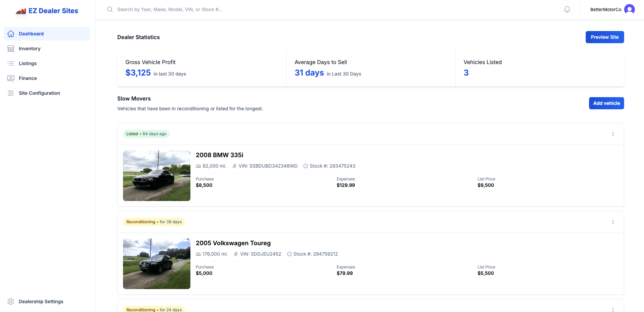The image size is (644, 312).
Task: Click the Listings list icon
Action: click(x=10, y=63)
